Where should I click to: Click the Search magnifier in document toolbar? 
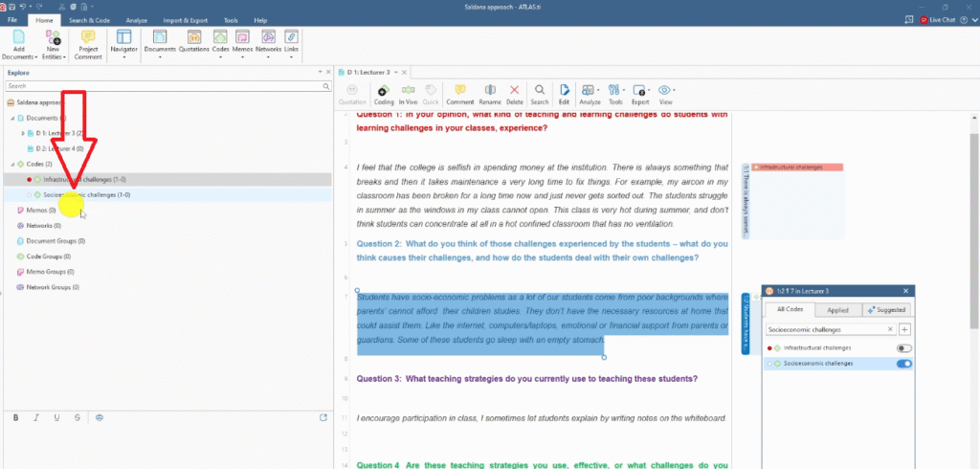coord(540,94)
